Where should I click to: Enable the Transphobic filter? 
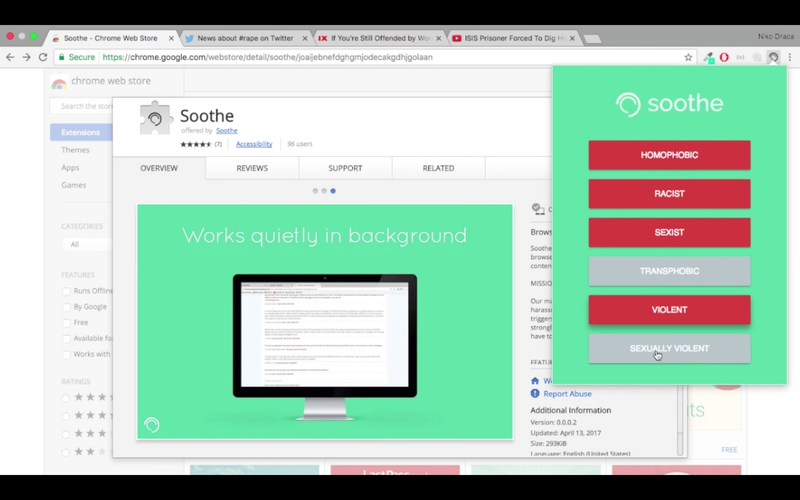669,271
